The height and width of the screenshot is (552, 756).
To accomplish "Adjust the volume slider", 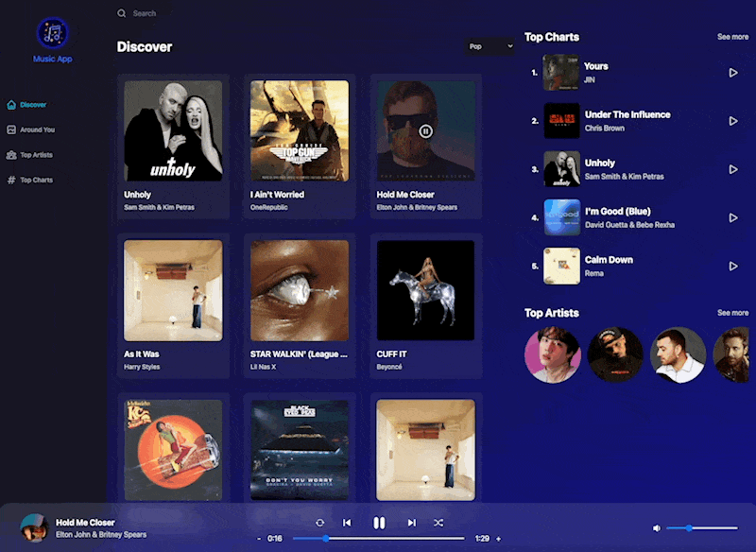I will (x=702, y=528).
